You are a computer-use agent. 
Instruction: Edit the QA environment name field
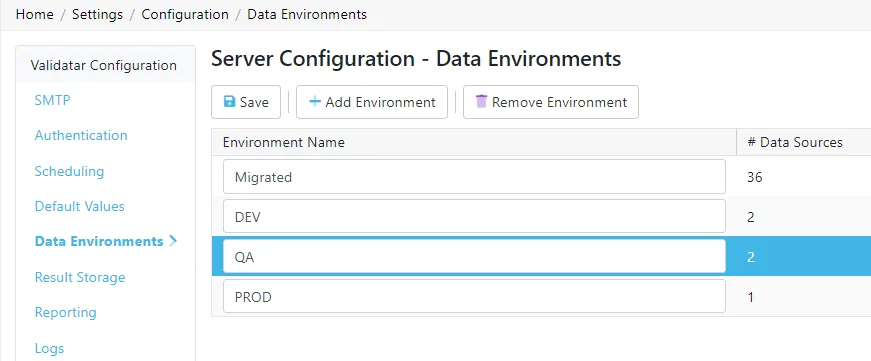point(474,256)
